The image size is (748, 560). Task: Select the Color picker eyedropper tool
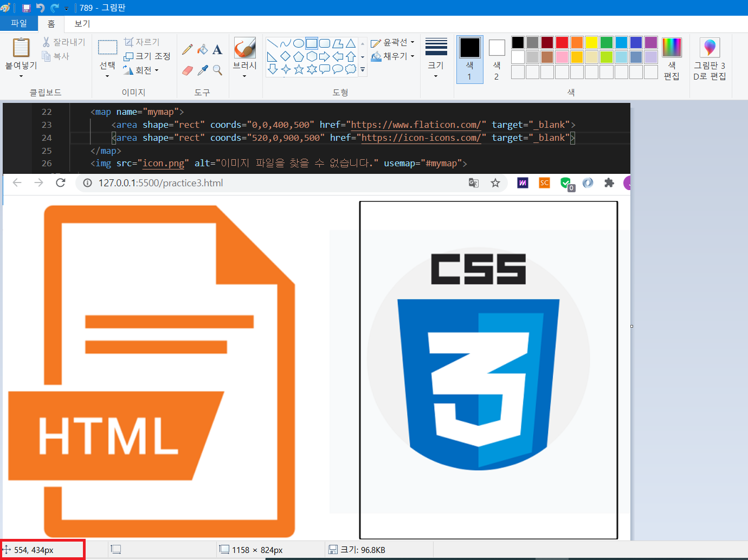(x=203, y=70)
